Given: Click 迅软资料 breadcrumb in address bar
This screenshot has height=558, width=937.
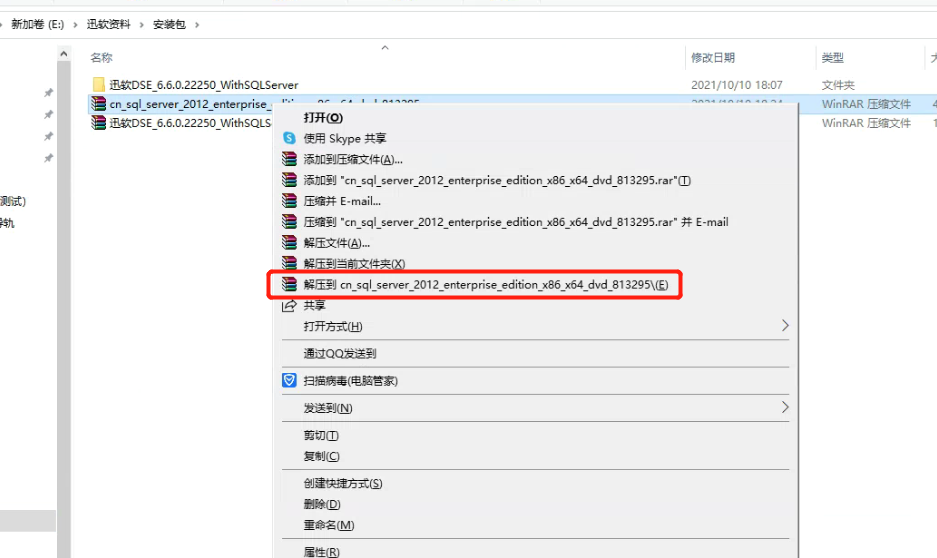Looking at the screenshot, I should coord(108,24).
